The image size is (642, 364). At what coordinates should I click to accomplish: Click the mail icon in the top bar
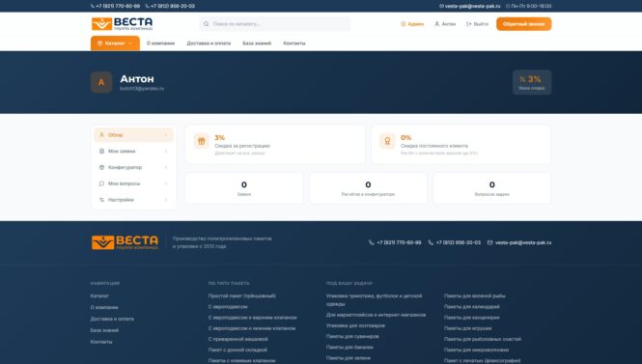[441, 6]
